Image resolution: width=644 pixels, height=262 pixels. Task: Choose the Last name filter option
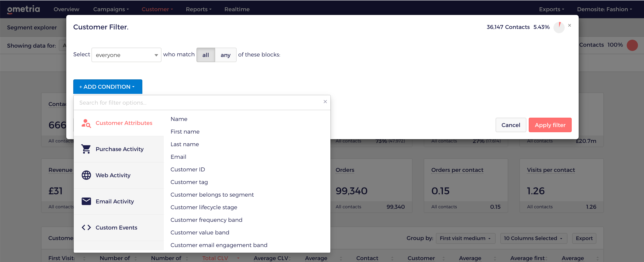(x=185, y=144)
